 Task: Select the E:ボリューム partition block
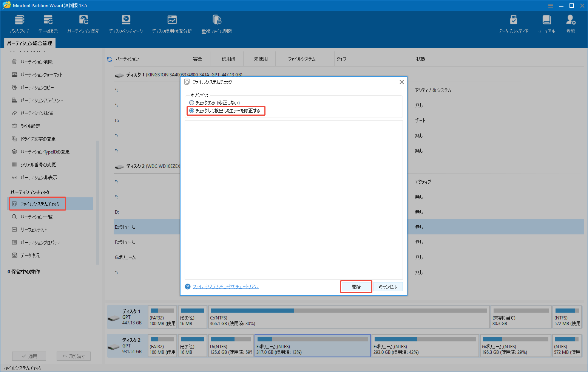pos(312,346)
